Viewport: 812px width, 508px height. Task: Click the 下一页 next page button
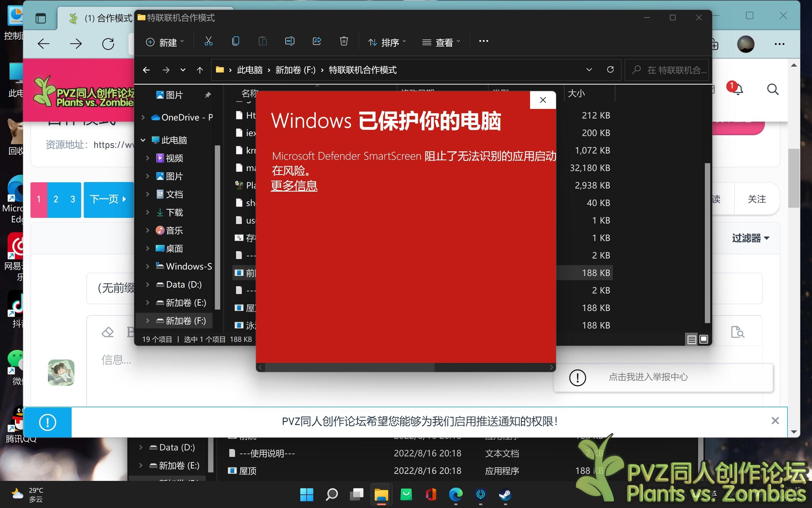(108, 199)
